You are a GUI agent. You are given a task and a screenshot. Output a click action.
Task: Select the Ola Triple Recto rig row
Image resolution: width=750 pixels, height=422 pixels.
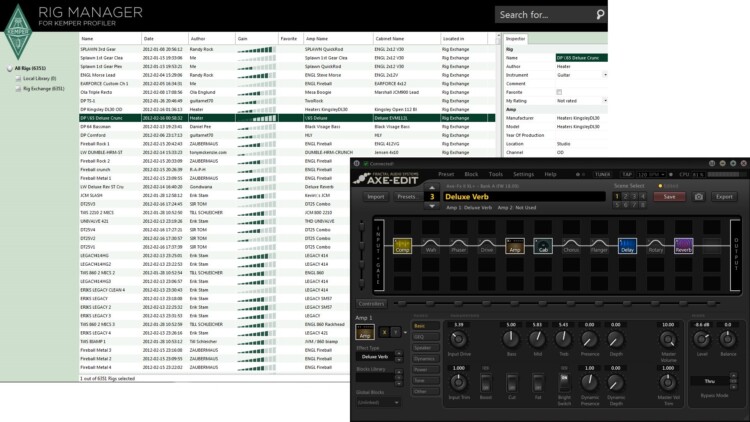[287, 92]
